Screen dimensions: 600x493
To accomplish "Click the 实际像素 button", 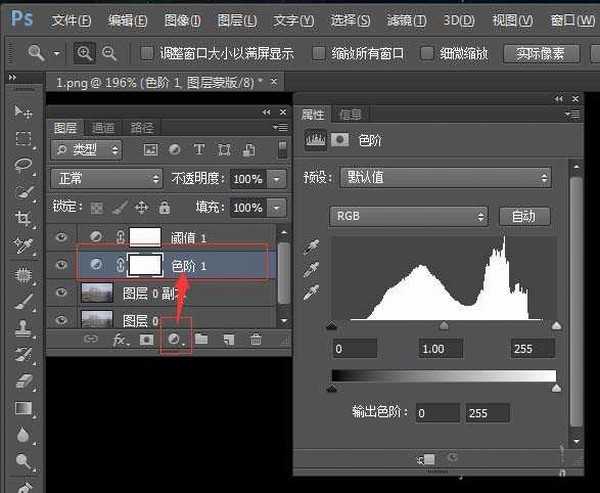I will click(547, 53).
